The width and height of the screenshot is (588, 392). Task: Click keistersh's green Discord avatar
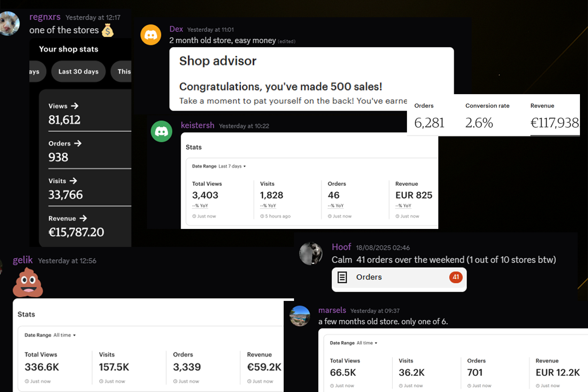coord(162,131)
